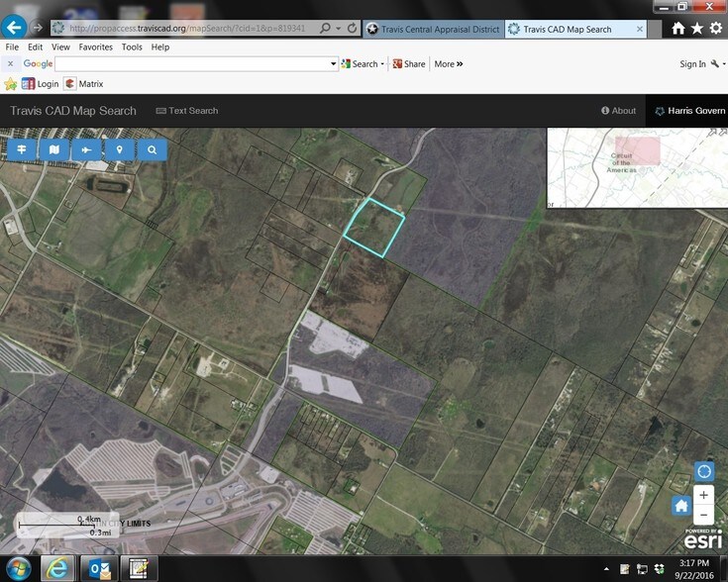Click the home extent button on map

681,505
